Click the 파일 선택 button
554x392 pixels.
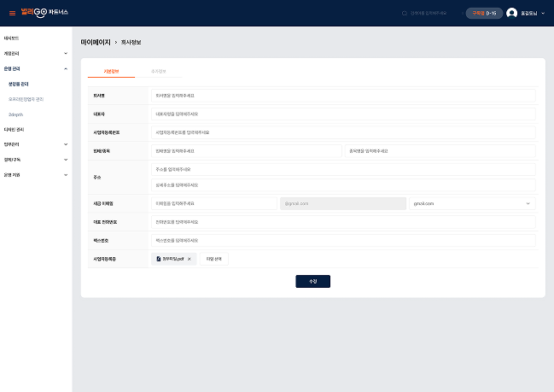point(213,259)
